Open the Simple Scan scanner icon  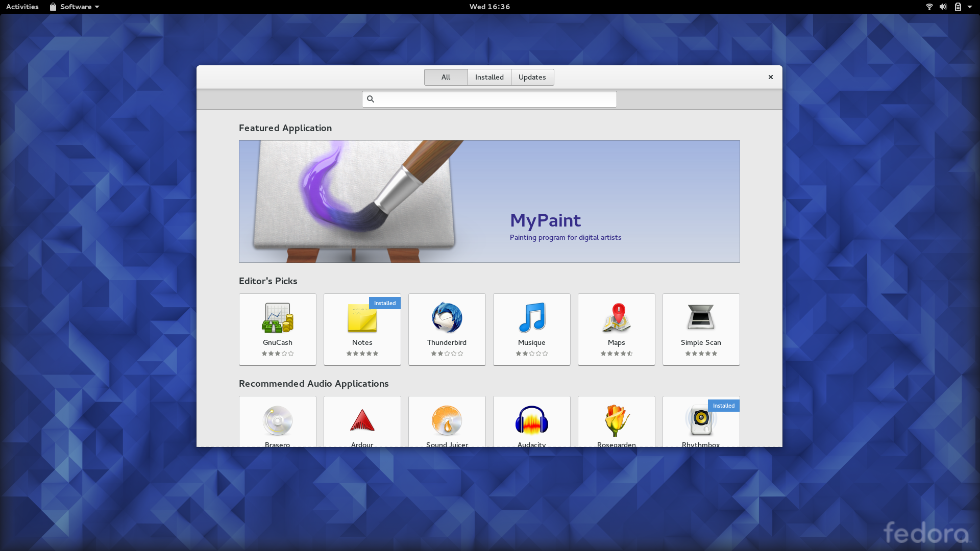click(701, 317)
